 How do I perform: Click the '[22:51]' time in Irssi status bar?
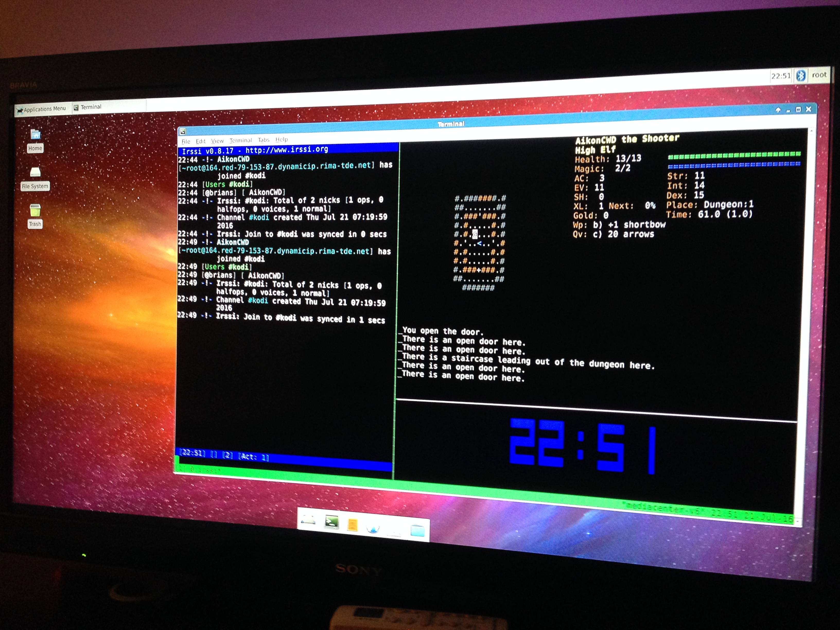tap(192, 453)
